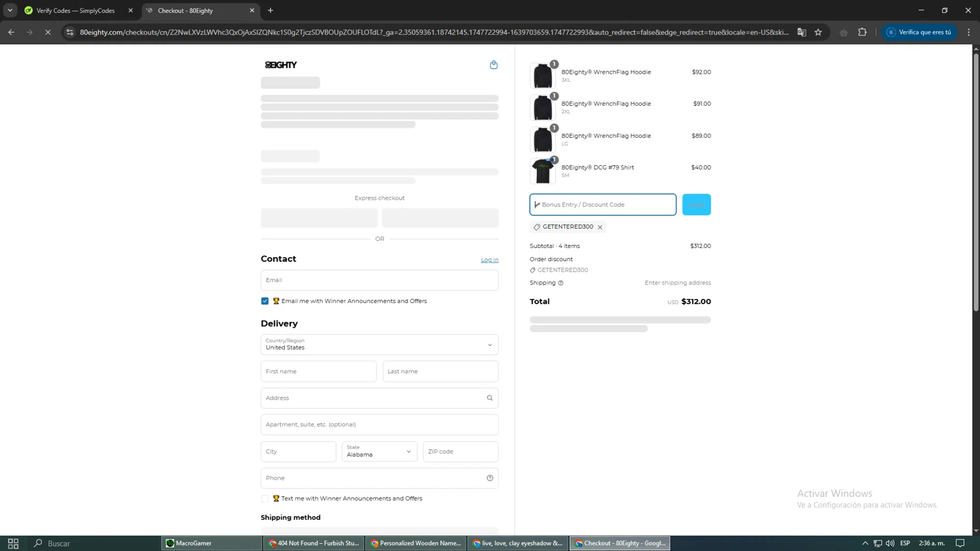Click the address search magnifier icon

[489, 398]
